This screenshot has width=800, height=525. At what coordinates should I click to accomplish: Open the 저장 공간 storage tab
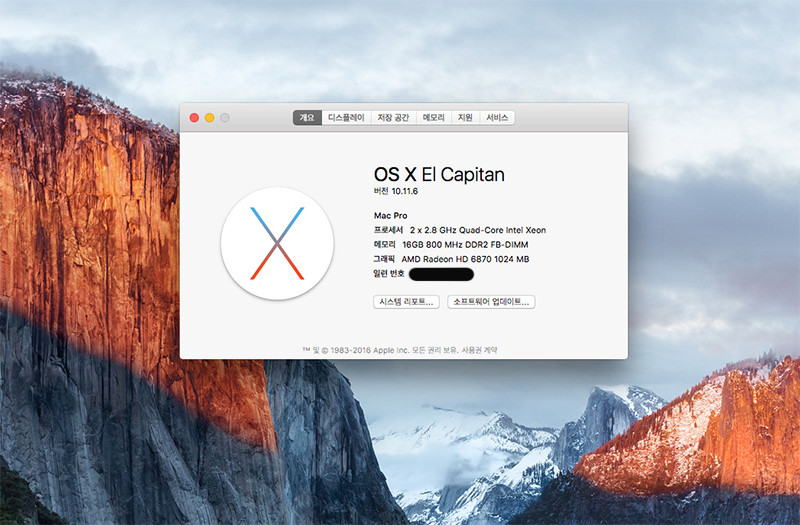pyautogui.click(x=392, y=118)
